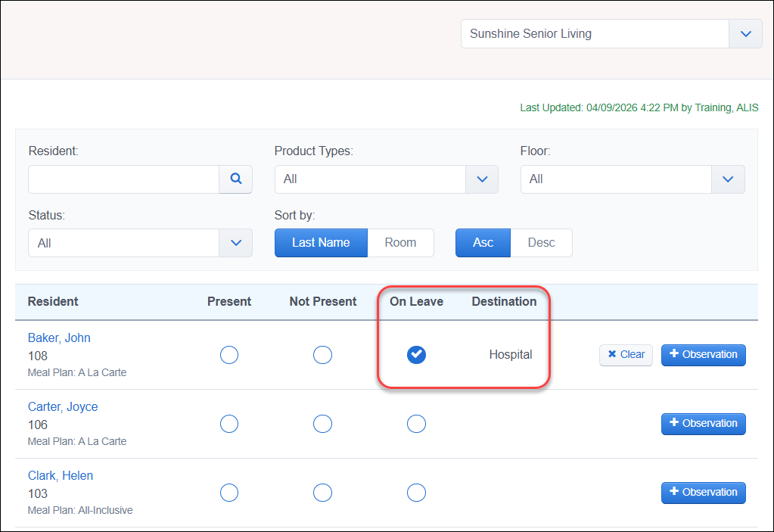This screenshot has height=532, width=774.
Task: Expand the Product Types dropdown arrow
Action: 482,179
